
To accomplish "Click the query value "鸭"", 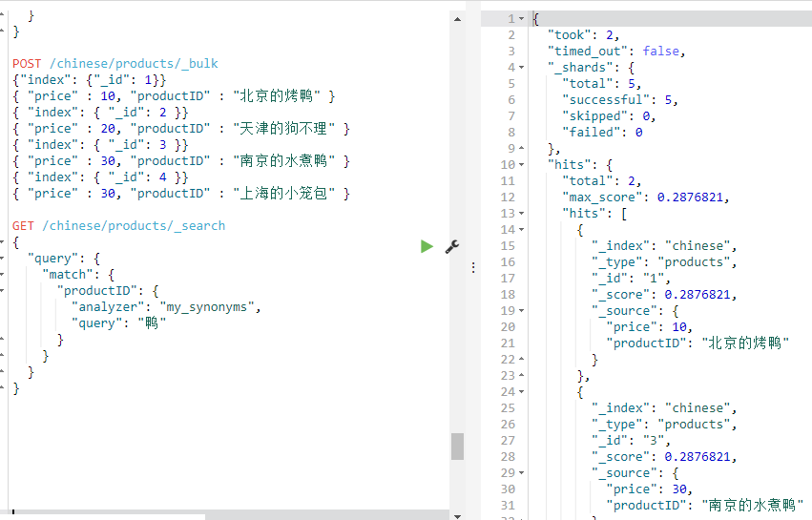I will pos(152,323).
